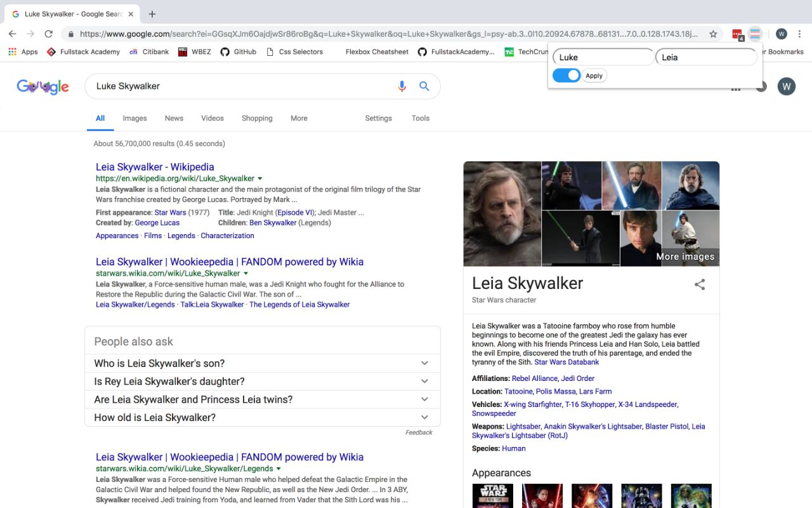Open the Characterization sublink

pyautogui.click(x=227, y=236)
